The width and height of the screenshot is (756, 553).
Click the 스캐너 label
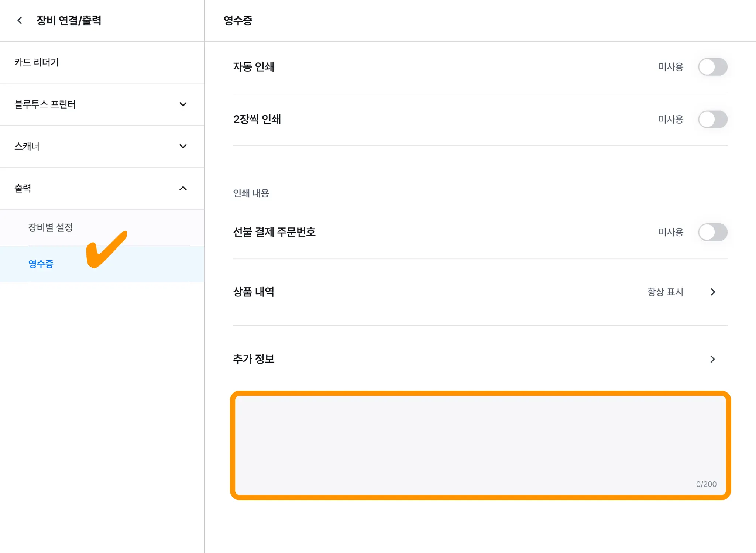coord(27,147)
